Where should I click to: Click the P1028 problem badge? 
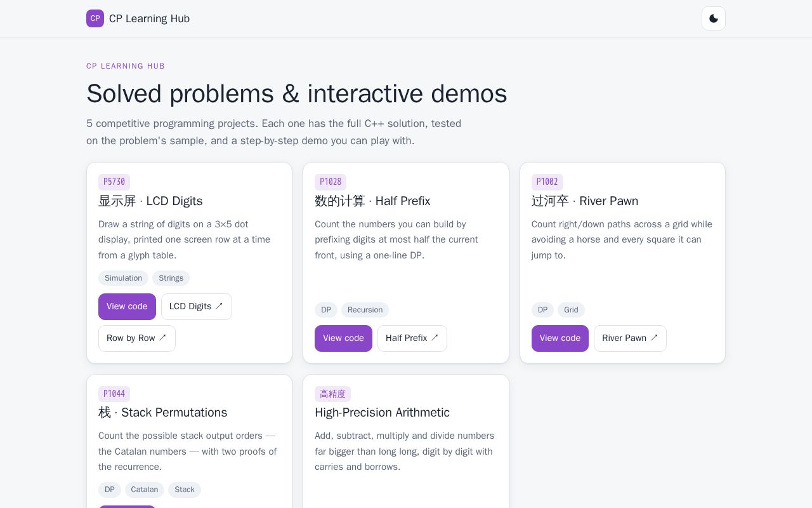click(331, 182)
